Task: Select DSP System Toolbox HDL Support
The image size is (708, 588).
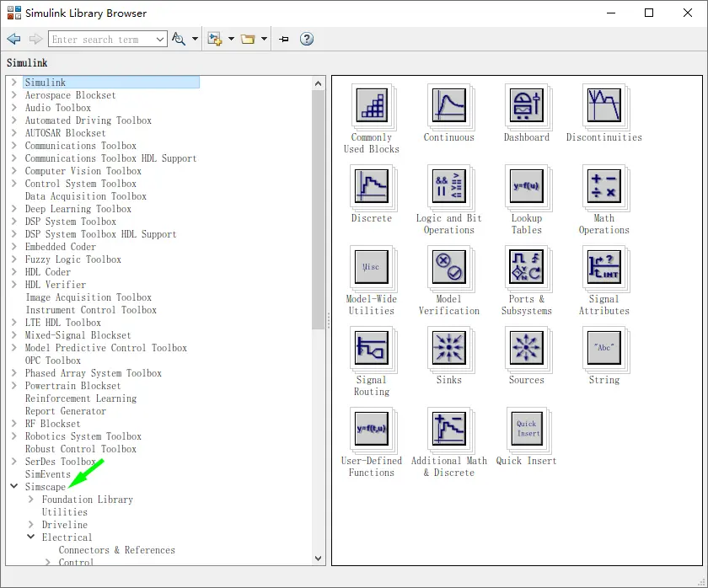Action: tap(100, 234)
